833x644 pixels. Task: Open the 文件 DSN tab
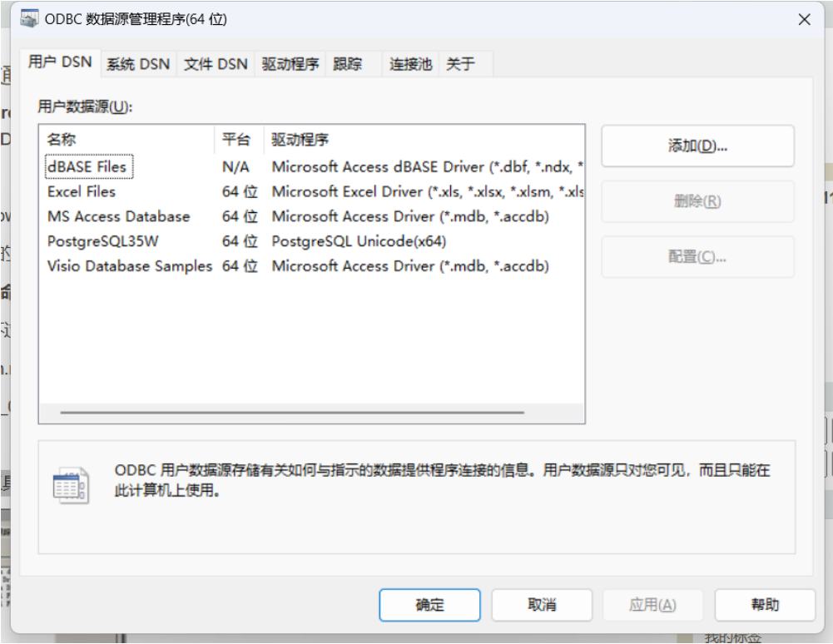[x=216, y=64]
